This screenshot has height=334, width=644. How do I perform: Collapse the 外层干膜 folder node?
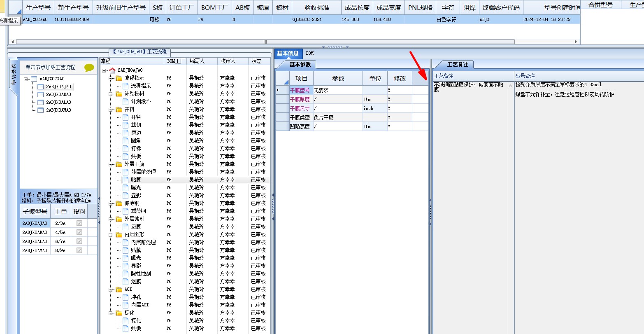point(111,164)
